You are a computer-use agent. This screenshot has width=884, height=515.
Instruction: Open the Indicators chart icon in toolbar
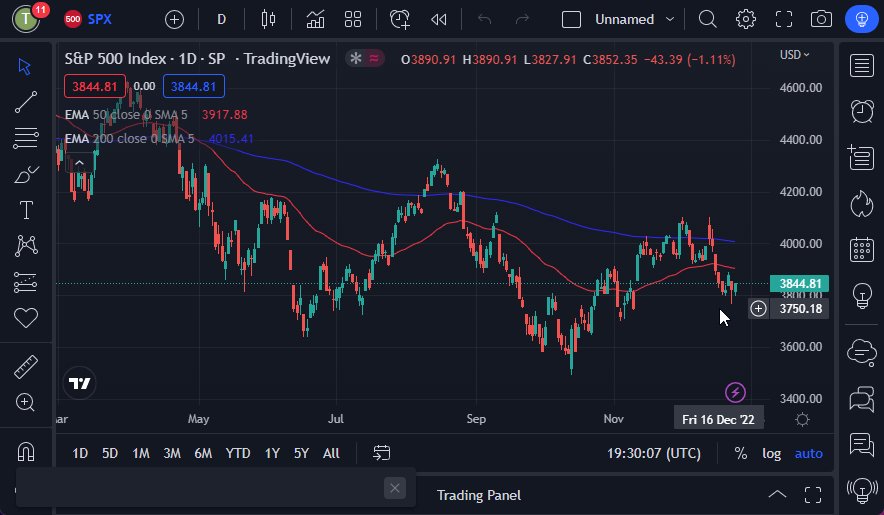[315, 19]
